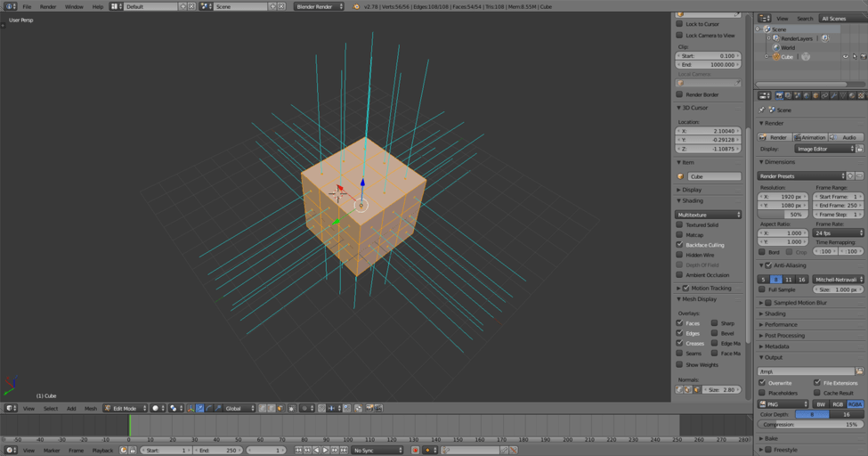Viewport: 868px width, 456px height.
Task: Enable the Backface Culling checkbox
Action: 680,245
